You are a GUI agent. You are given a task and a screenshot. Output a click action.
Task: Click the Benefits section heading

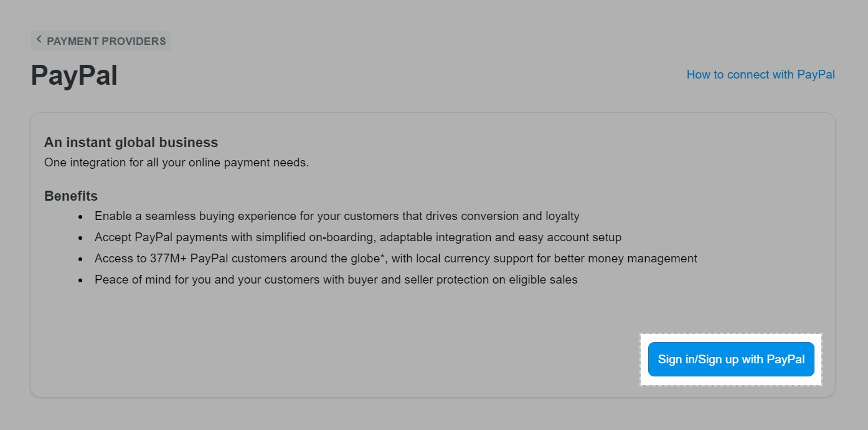pyautogui.click(x=70, y=196)
